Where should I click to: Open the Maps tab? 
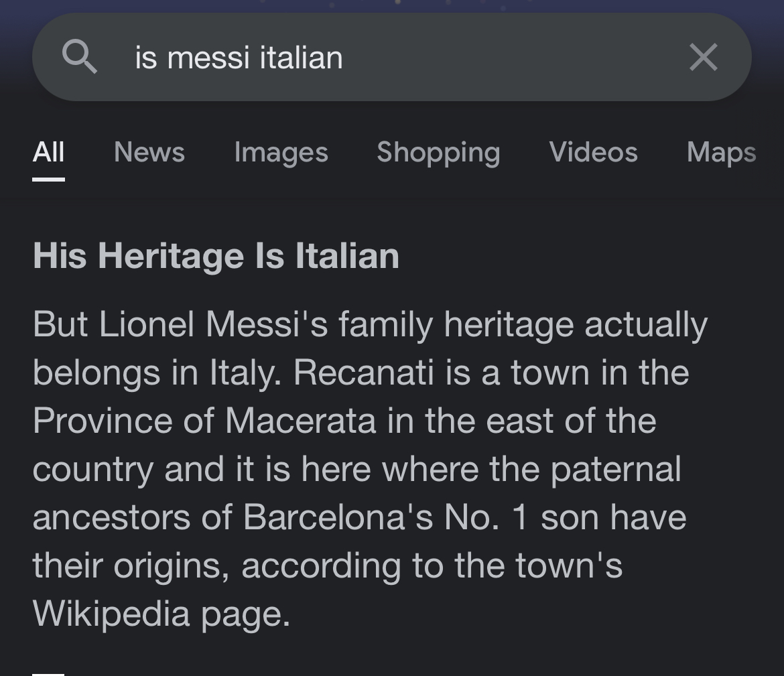click(721, 152)
